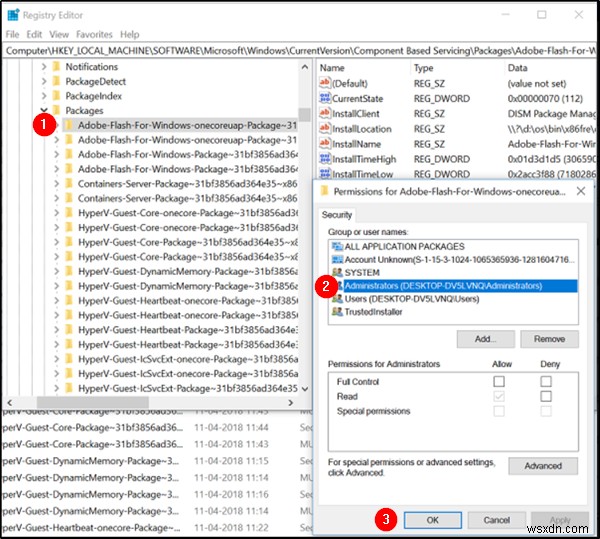
Task: Expand the Notifications key
Action: pos(44,67)
